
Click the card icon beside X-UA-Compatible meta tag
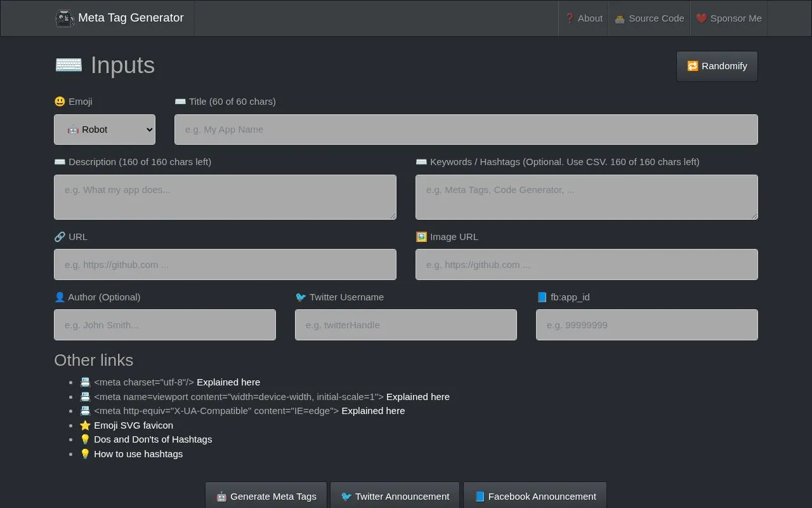pos(85,411)
